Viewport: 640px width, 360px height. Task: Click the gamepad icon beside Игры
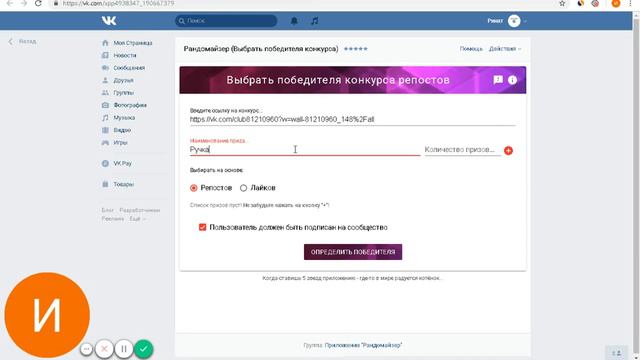click(105, 142)
